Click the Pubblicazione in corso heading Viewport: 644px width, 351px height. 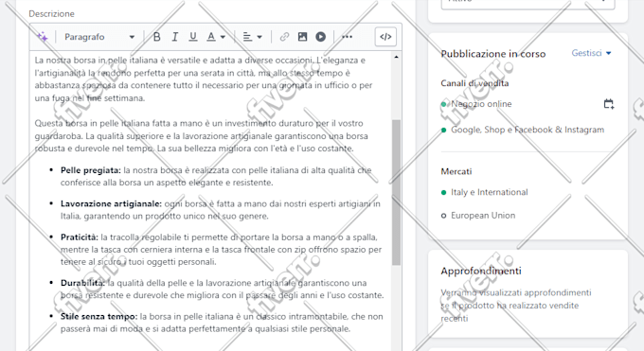(x=493, y=54)
